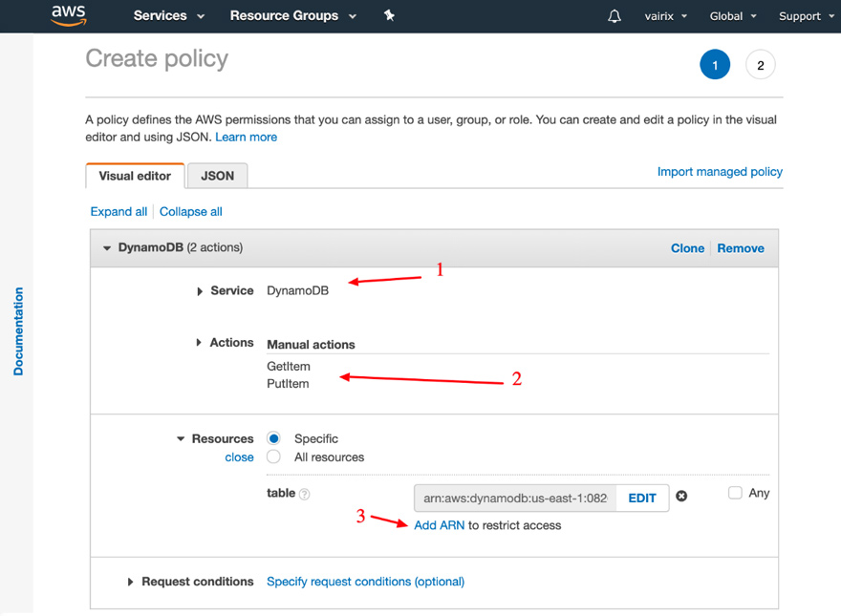The image size is (841, 616).
Task: Open the Services dropdown menu
Action: click(169, 16)
